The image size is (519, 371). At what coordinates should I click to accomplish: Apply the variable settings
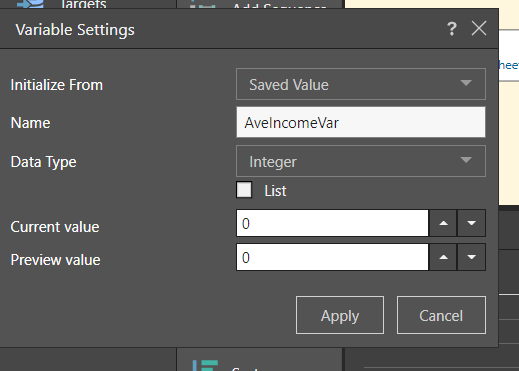coord(340,315)
